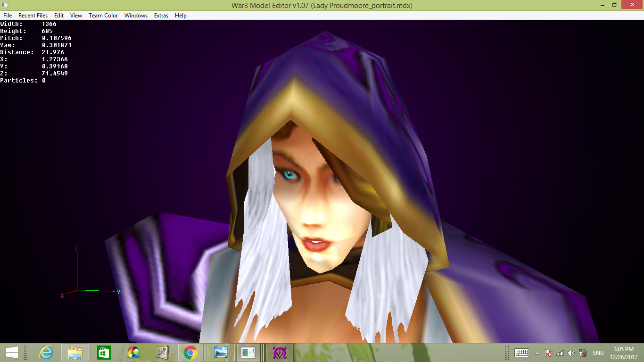This screenshot has width=644, height=362.
Task: Open the View menu
Action: point(76,16)
